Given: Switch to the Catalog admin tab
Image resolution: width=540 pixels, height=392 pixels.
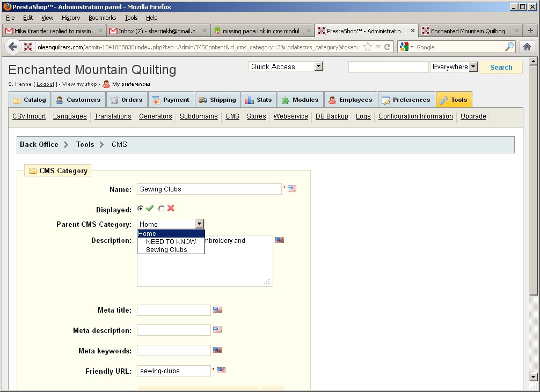Looking at the screenshot, I should click(30, 100).
